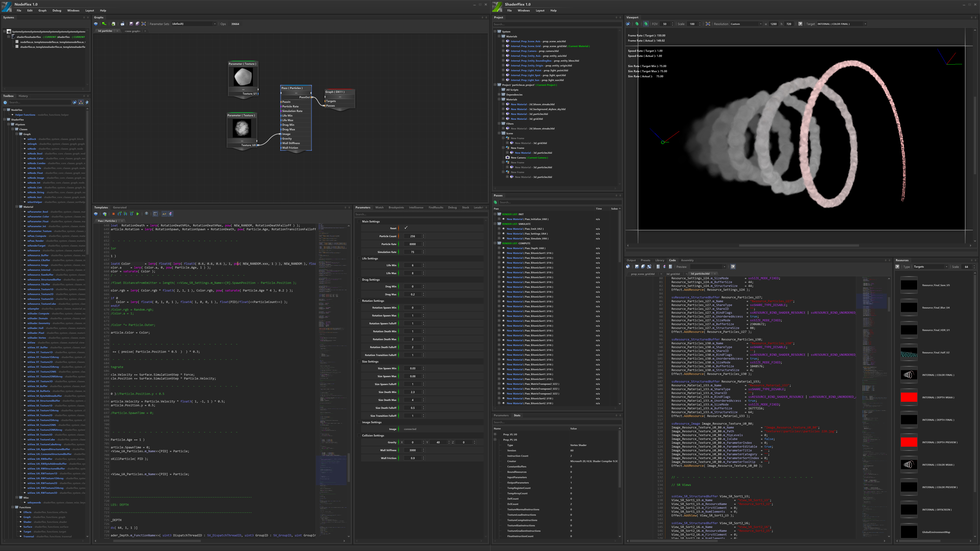Open the Debug menu in NodeFlex
The image size is (980, 551).
coord(57,11)
